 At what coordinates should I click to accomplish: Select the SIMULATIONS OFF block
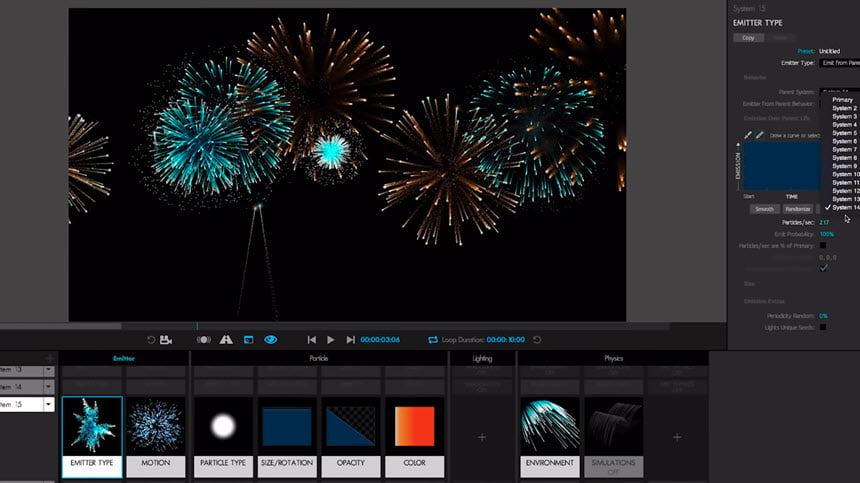(613, 437)
